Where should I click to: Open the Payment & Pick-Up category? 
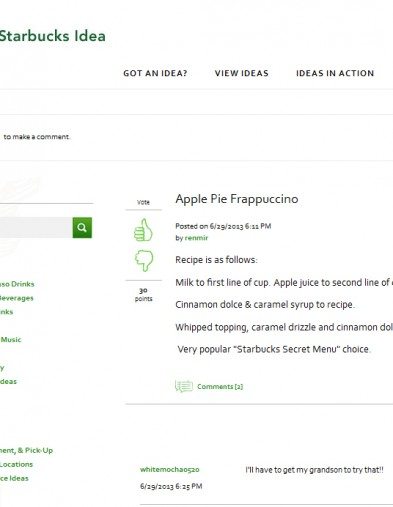[x=26, y=450]
